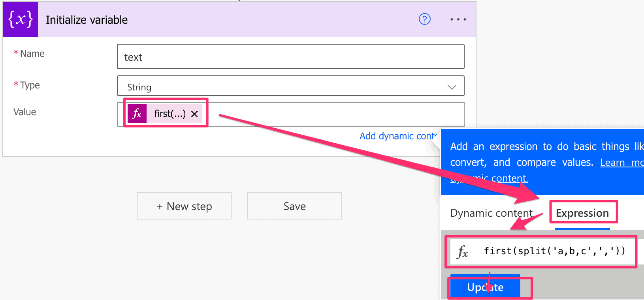Switch to the Dynamic content tab
This screenshot has width=644, height=300.
click(x=491, y=213)
